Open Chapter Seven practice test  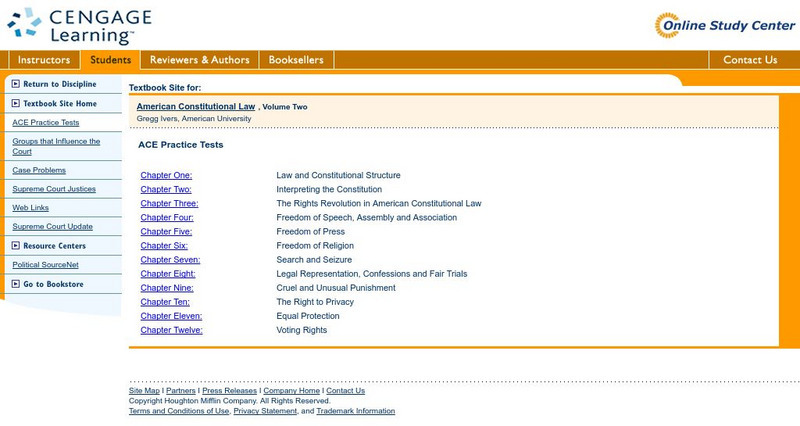pos(170,260)
